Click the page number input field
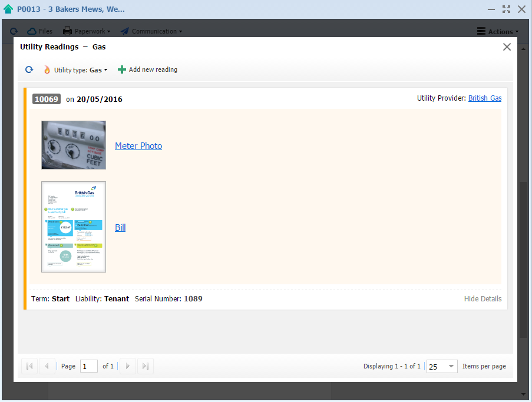Image resolution: width=532 pixels, height=402 pixels. tap(89, 366)
